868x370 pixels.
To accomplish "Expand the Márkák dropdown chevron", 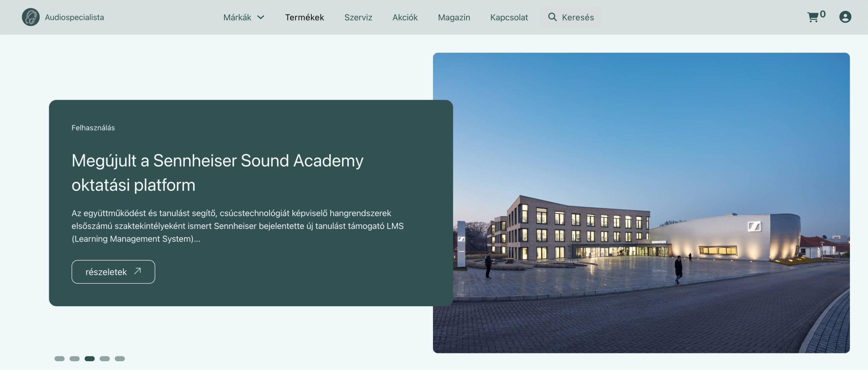I will (260, 17).
